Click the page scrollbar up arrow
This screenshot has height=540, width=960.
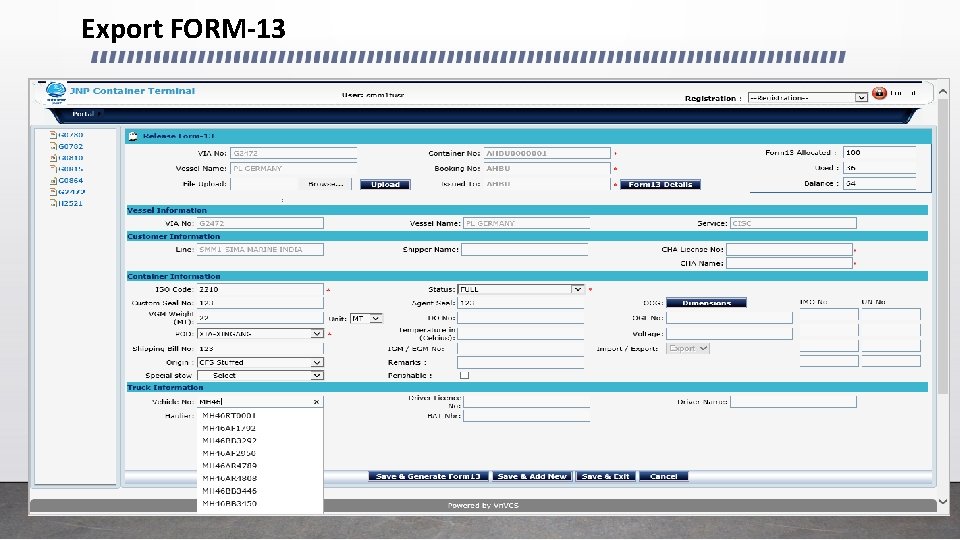point(943,92)
